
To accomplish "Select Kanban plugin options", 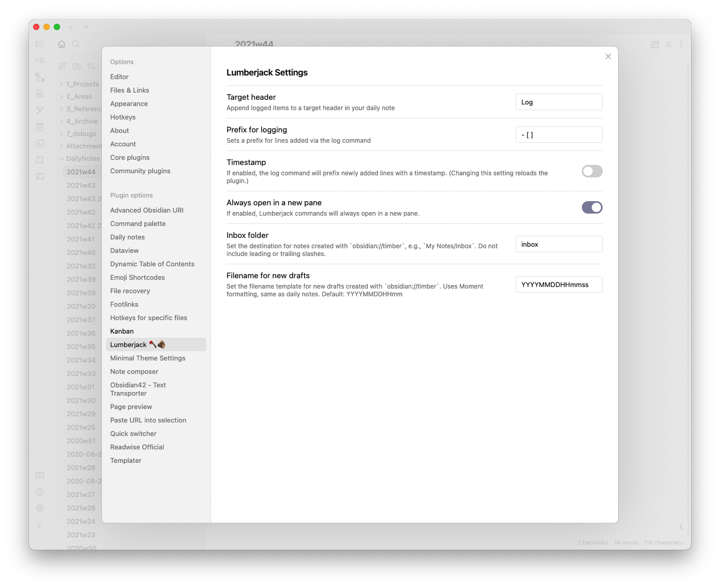I will [x=122, y=331].
